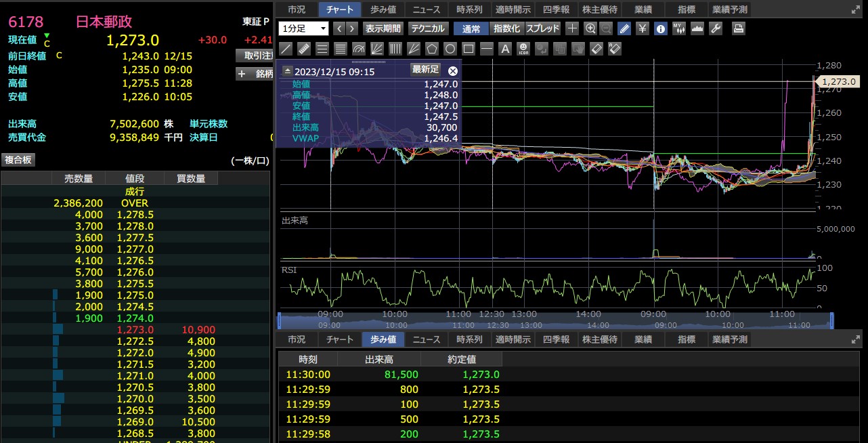Open the smiley icon stamp tool
Screen dimensions: 868x443
pyautogui.click(x=523, y=49)
